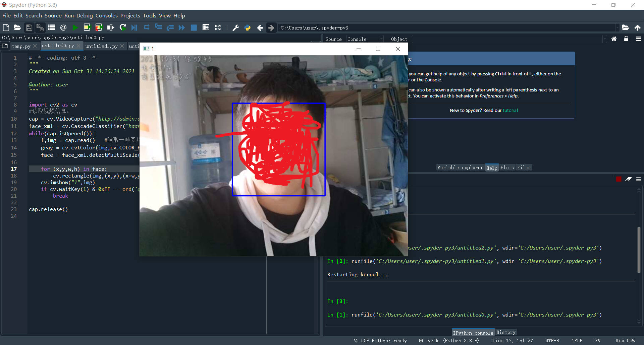Open Preferences with the wrench icon

click(x=236, y=28)
